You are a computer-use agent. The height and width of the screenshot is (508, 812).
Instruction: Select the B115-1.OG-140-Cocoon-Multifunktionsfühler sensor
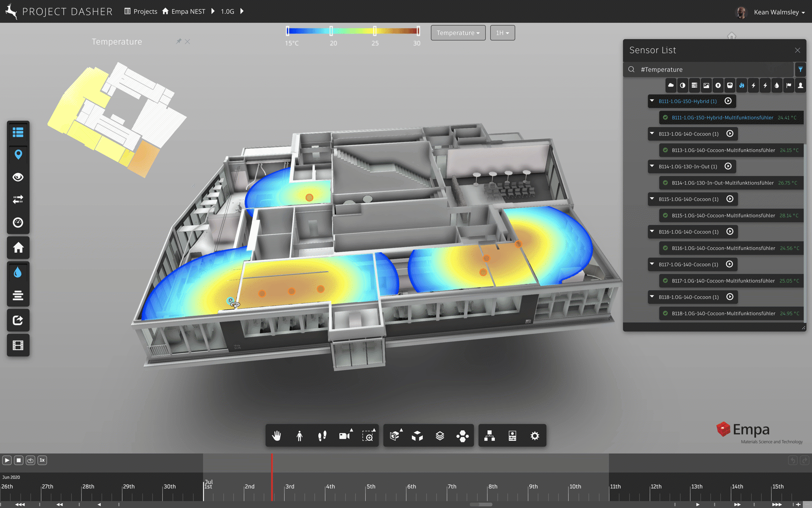(723, 215)
